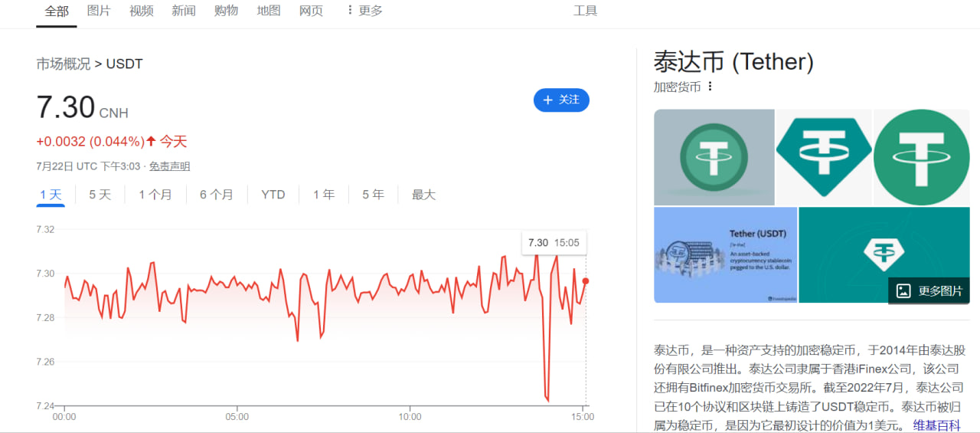Open the teal background Tether logo image
Viewport: 980px width, 433px height.
(x=884, y=255)
